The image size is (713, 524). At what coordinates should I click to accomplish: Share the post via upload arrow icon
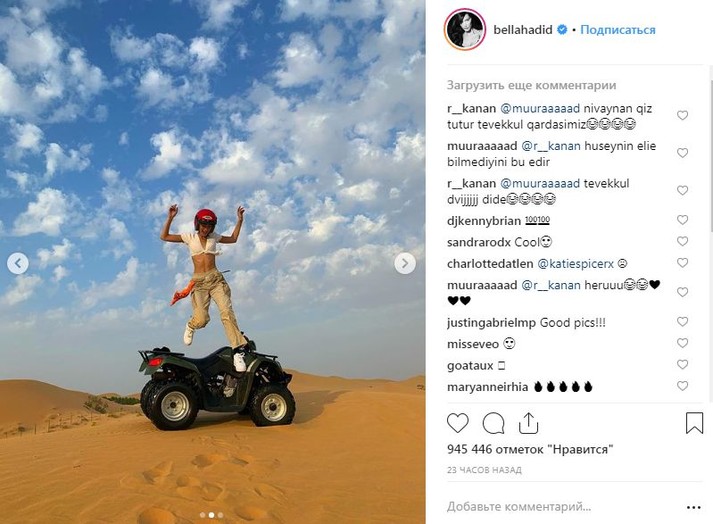coord(528,423)
